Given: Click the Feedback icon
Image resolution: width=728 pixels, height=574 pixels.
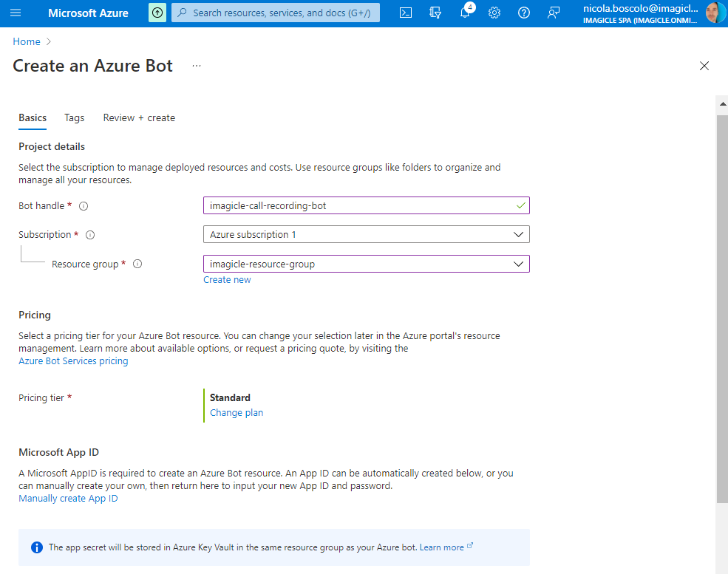Looking at the screenshot, I should pyautogui.click(x=554, y=13).
